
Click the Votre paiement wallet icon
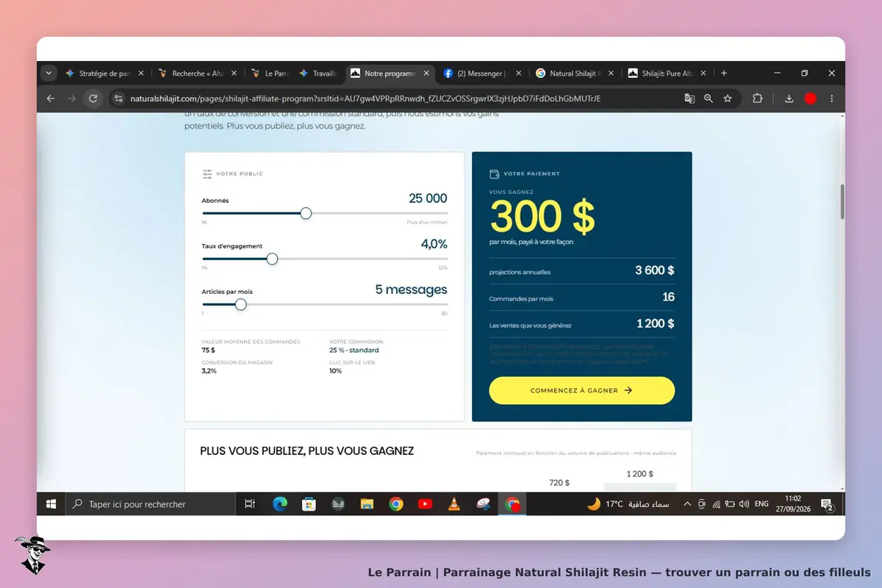click(x=495, y=174)
